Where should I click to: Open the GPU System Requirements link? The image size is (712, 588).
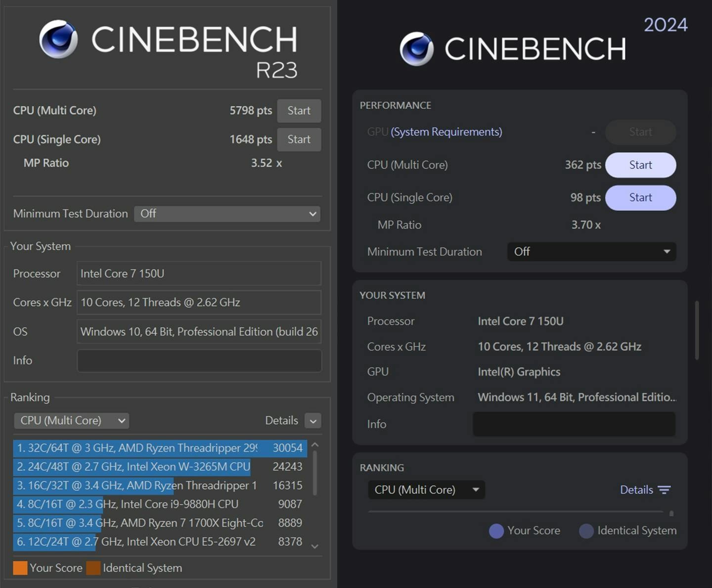(446, 132)
